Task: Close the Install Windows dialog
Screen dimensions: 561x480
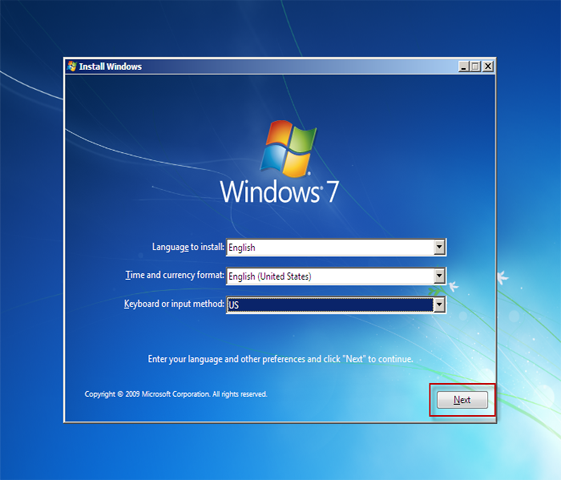Action: pos(488,66)
